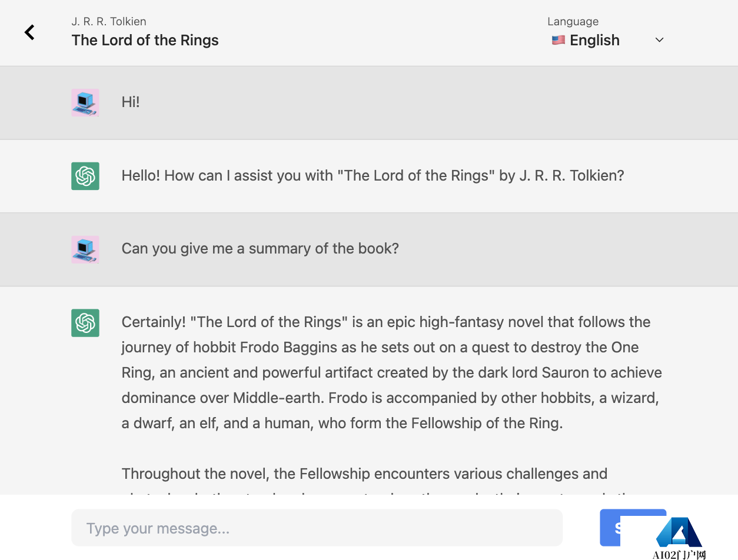Click the blue AI02 watermark logo

679,532
